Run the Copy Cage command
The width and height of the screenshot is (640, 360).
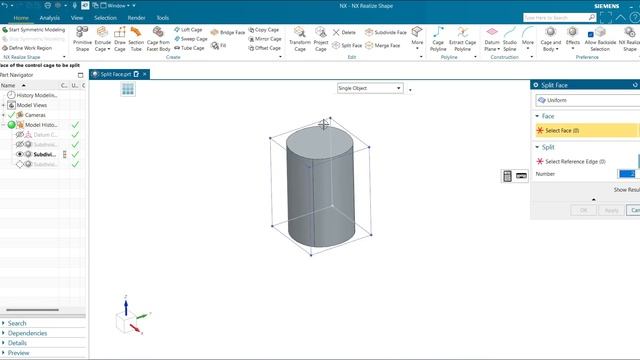pos(264,30)
